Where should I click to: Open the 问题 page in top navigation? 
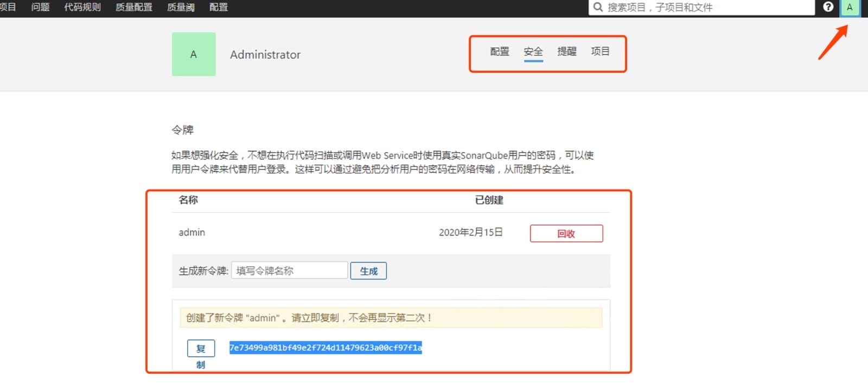(40, 7)
